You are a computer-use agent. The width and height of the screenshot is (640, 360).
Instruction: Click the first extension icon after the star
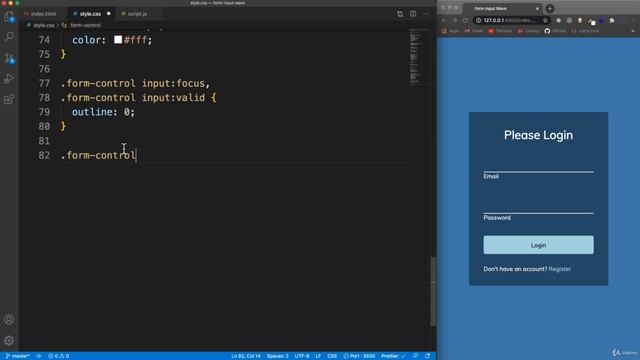click(558, 20)
